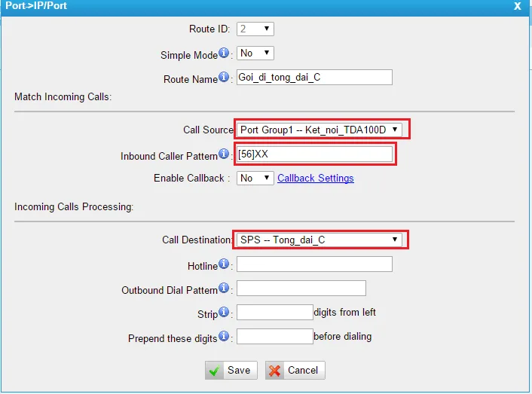
Task: Click info icon for Prepend these digits
Action: 224,337
